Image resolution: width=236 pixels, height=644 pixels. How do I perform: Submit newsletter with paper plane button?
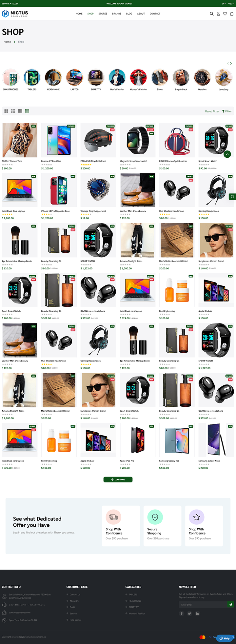tap(230, 605)
